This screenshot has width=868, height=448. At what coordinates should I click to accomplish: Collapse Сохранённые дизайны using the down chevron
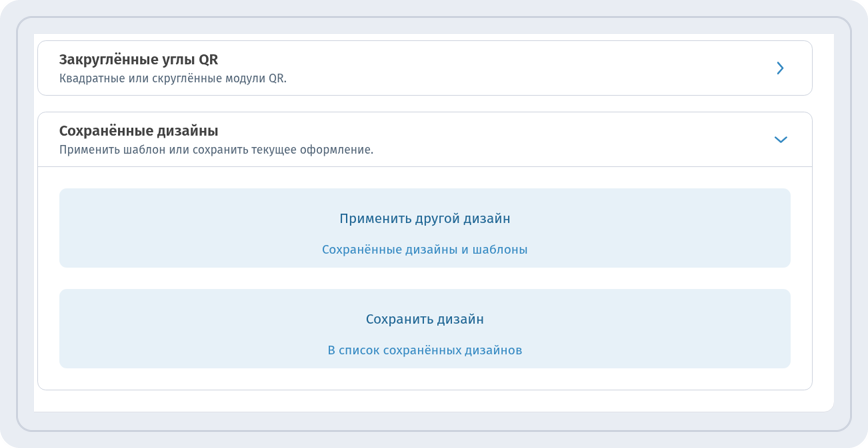pos(781,140)
